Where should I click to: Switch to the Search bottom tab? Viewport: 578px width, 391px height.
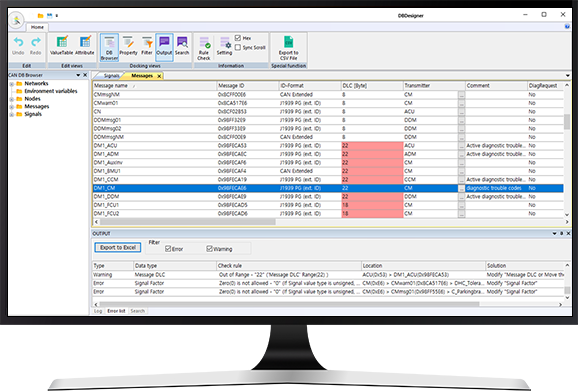point(137,311)
